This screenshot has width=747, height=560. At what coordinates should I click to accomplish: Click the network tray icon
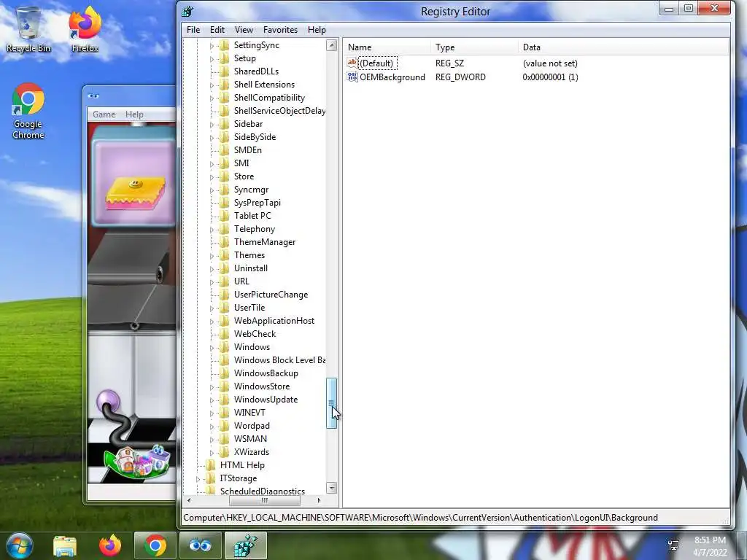[x=673, y=545]
